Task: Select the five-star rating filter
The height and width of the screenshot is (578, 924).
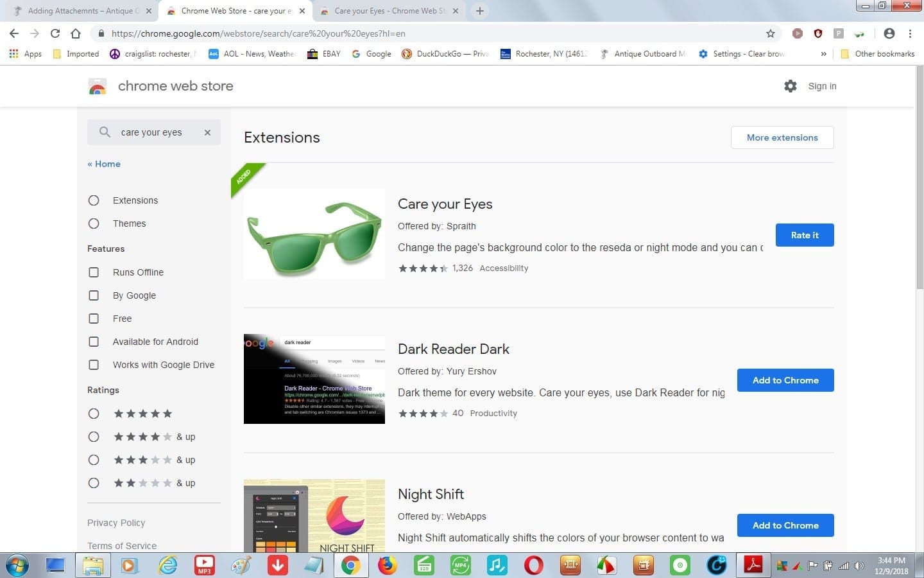Action: pos(94,414)
